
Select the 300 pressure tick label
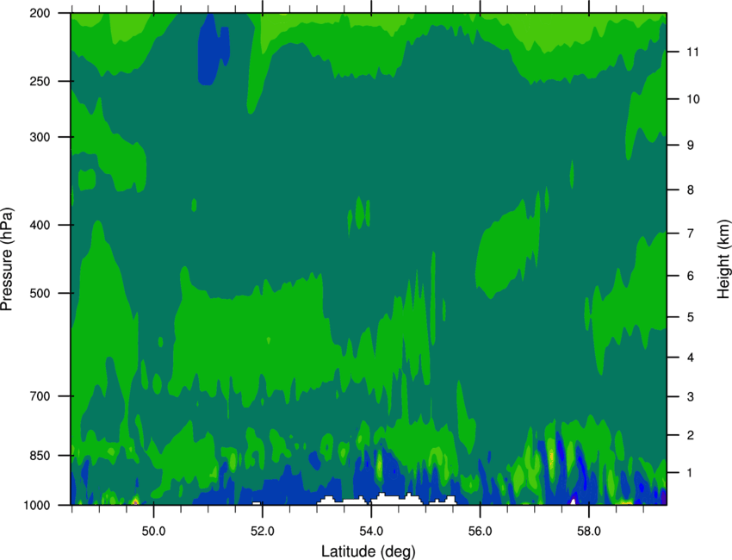pos(40,137)
